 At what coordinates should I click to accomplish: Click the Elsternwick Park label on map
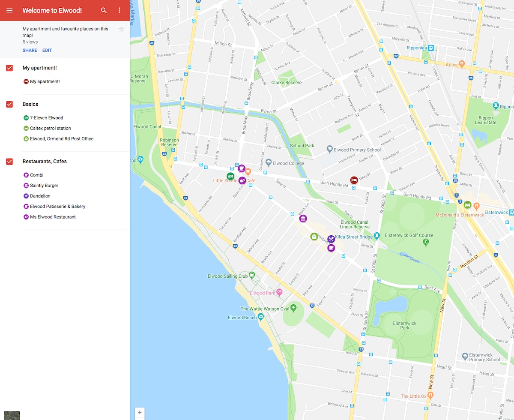click(x=405, y=326)
